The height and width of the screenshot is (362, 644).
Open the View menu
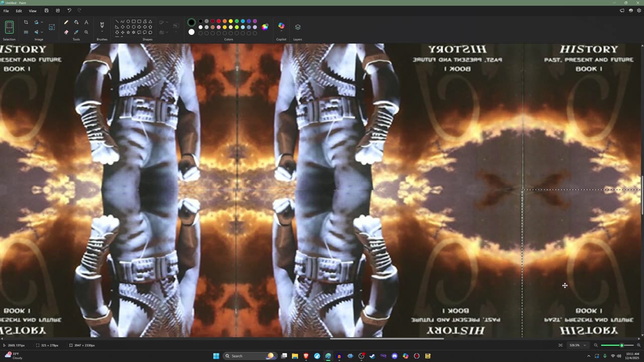(32, 11)
